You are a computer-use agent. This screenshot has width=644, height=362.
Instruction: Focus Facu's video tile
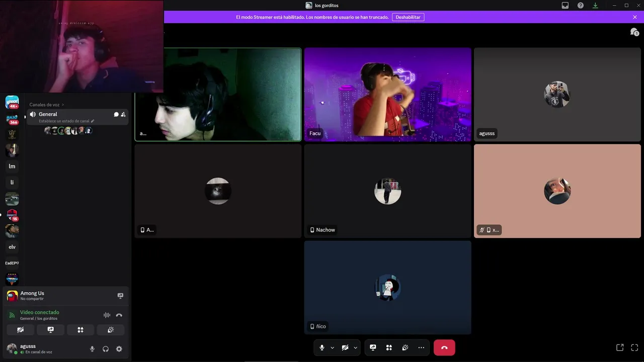(388, 95)
